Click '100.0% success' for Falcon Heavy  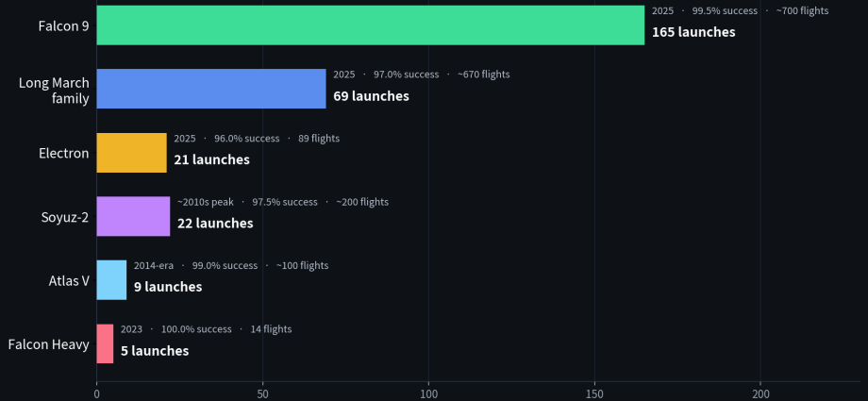tap(196, 329)
